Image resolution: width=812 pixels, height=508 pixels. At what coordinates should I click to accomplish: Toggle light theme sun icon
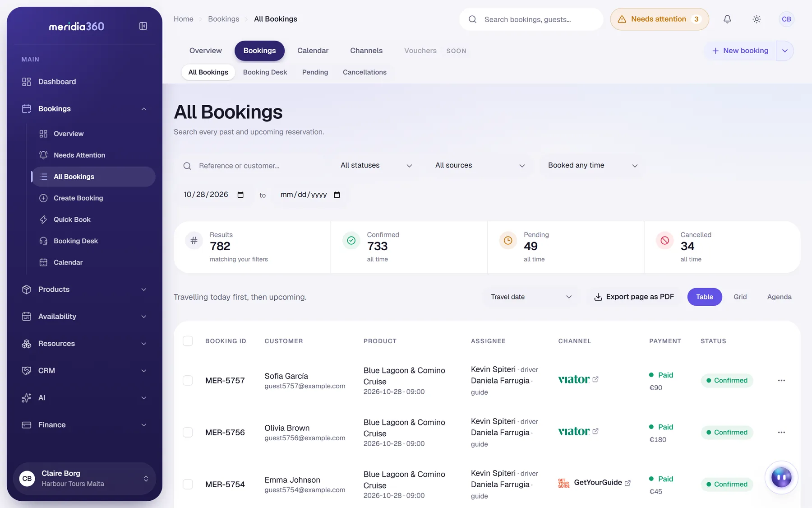[x=757, y=19]
